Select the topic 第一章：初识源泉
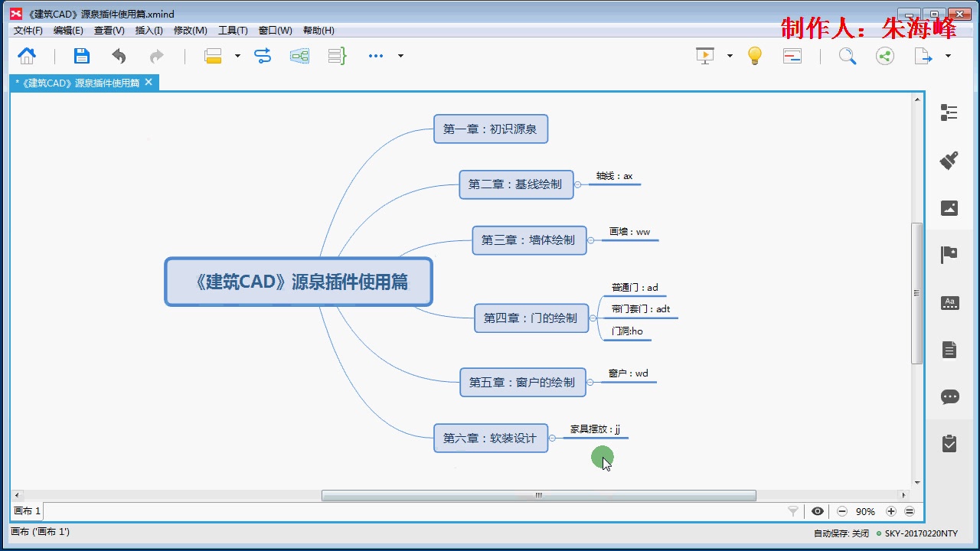Screen dimensions: 980x551 [491, 129]
